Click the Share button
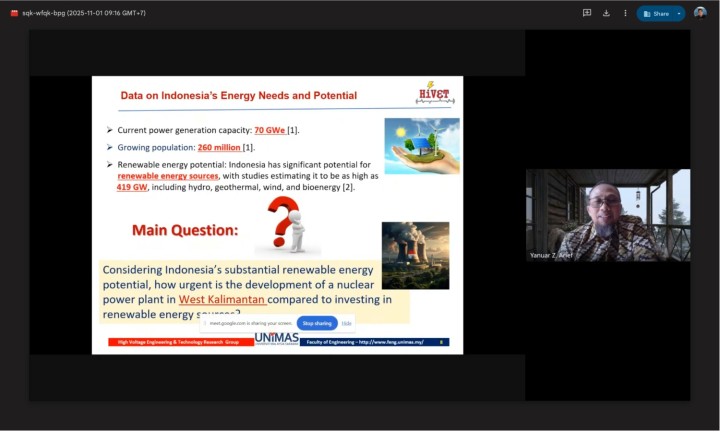Screen dimensions: 720x432 [655, 13]
